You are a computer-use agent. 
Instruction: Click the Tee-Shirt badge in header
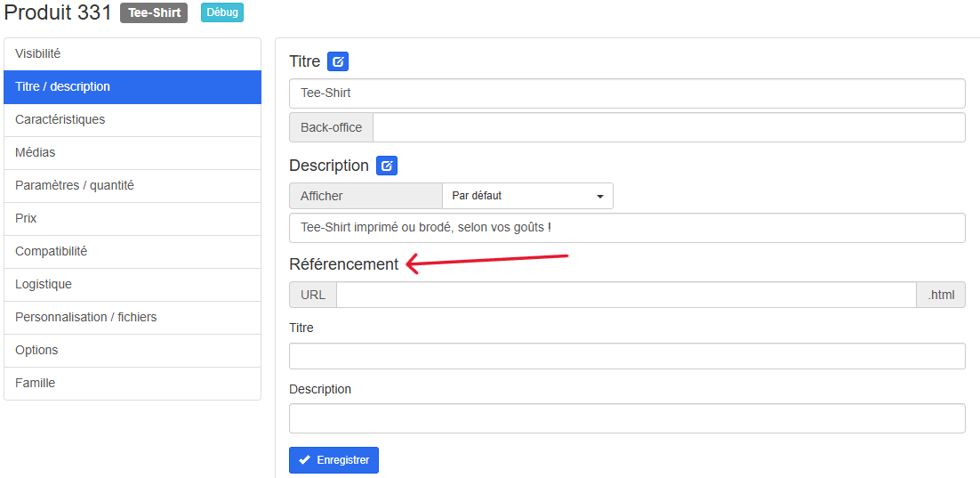click(x=154, y=12)
